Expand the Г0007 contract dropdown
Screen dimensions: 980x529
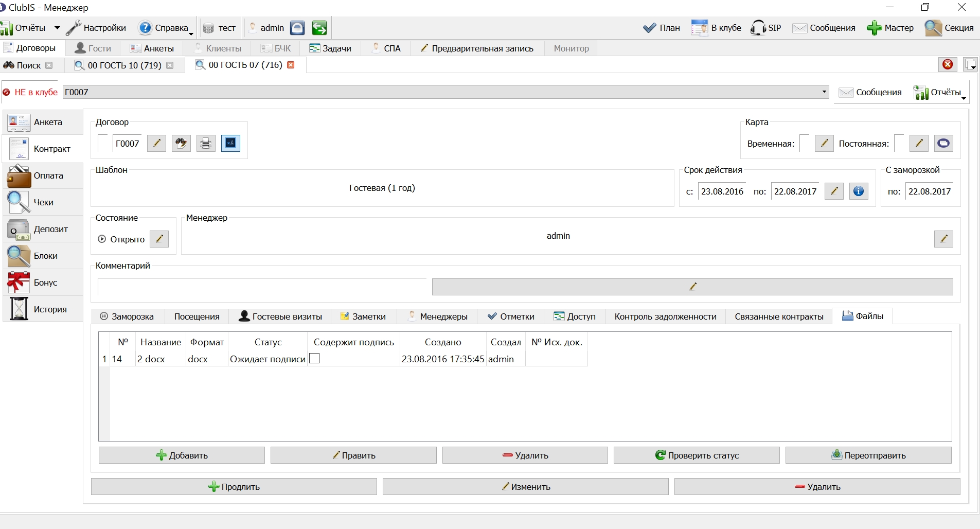point(824,92)
